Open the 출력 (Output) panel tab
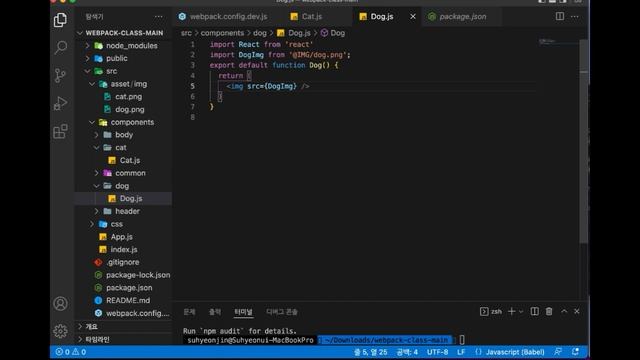The height and width of the screenshot is (360, 640). point(215,312)
